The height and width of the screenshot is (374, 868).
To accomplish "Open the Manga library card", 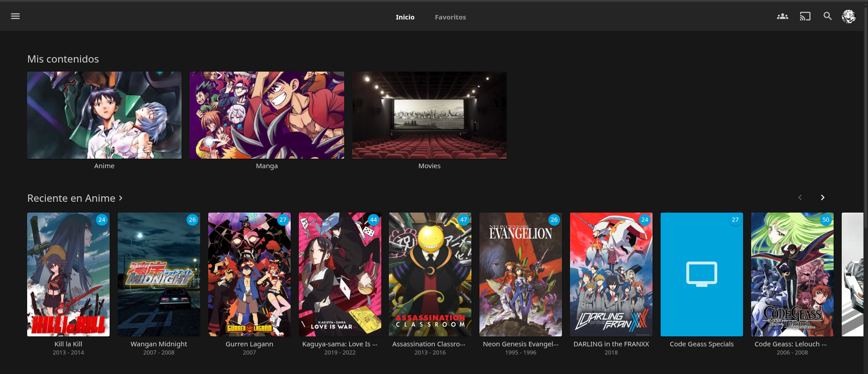I will [x=267, y=115].
